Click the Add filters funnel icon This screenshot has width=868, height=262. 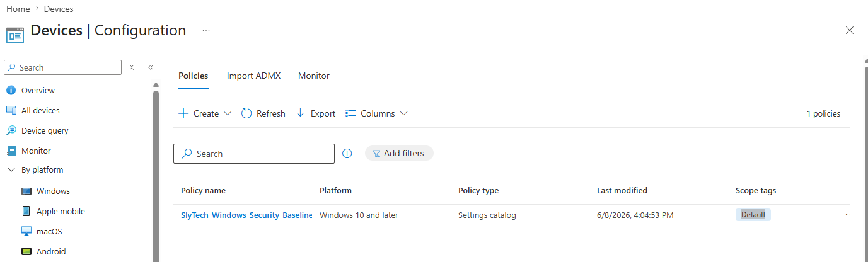point(376,154)
